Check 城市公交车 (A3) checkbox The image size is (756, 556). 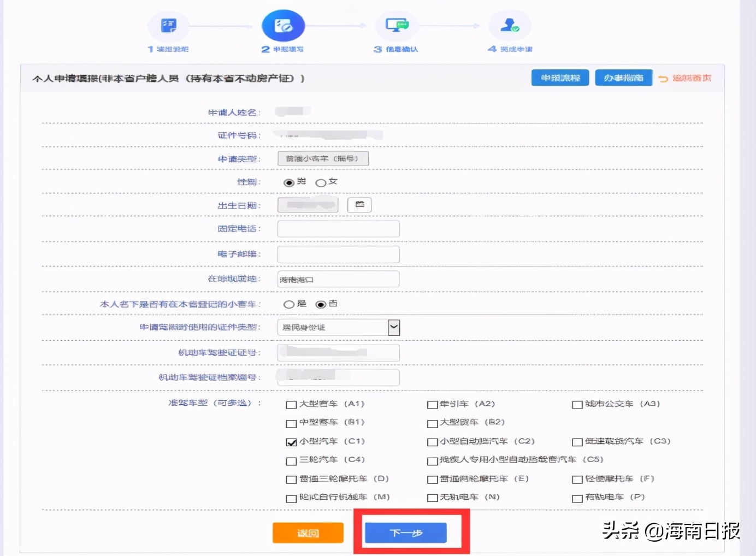[x=577, y=405]
